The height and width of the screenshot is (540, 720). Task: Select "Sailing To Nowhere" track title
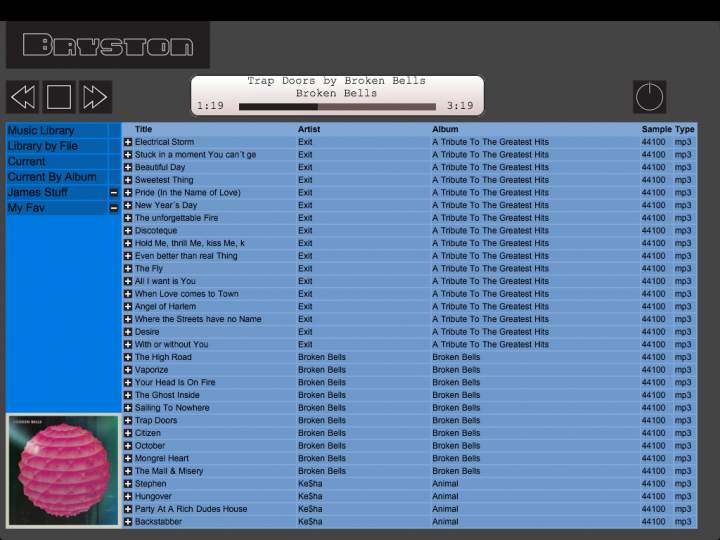(x=172, y=408)
